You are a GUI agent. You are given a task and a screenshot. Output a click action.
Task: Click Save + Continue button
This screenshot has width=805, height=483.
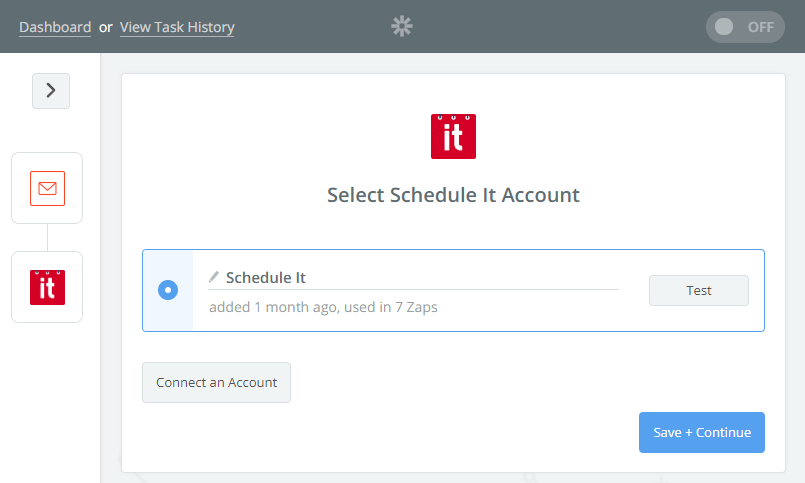[x=702, y=432]
